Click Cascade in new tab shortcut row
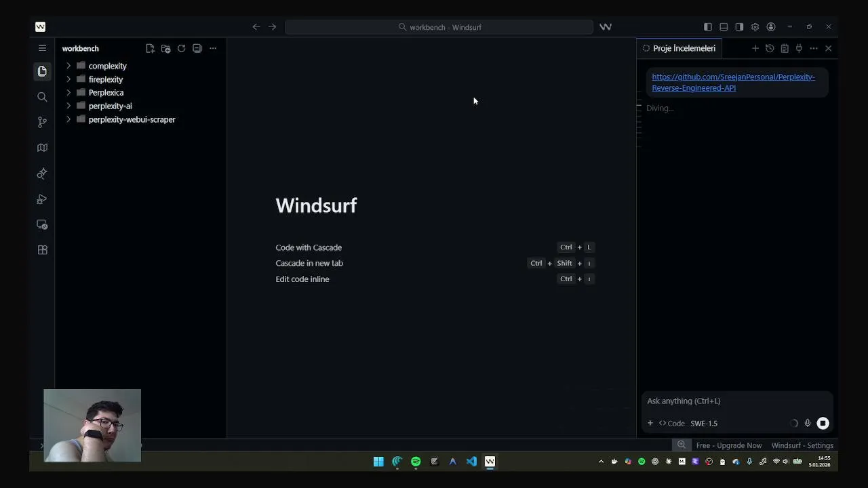This screenshot has height=488, width=868. [435, 263]
